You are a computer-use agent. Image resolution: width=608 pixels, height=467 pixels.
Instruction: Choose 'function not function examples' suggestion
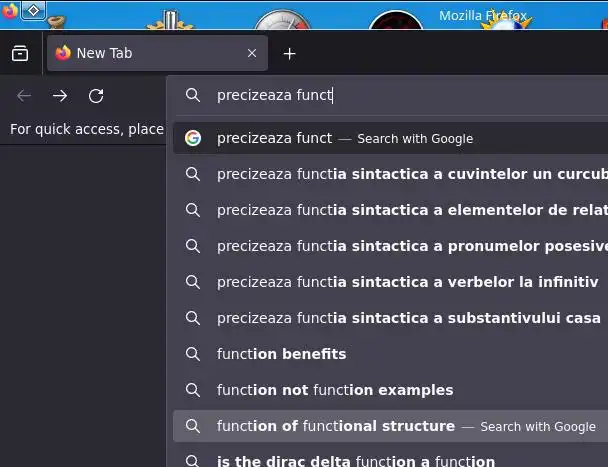335,390
